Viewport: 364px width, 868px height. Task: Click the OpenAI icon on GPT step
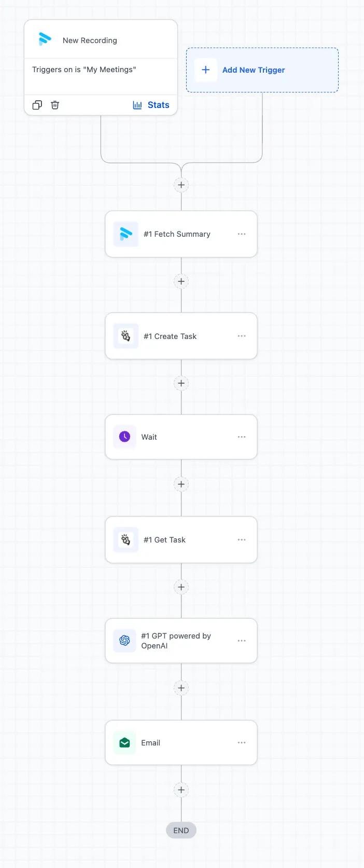coord(125,641)
